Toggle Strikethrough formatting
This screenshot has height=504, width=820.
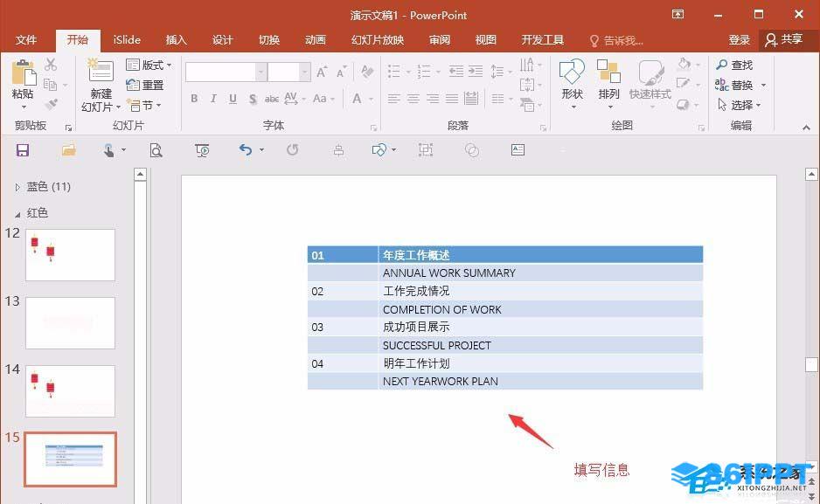click(x=271, y=99)
